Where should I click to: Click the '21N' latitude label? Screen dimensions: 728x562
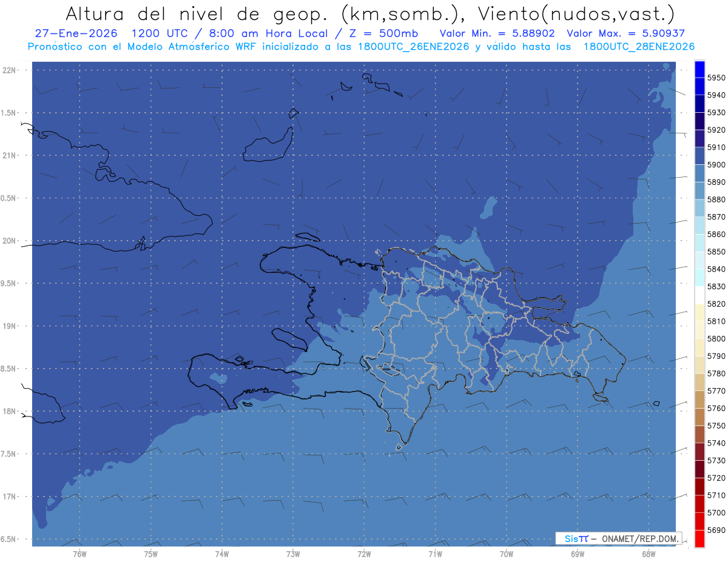pyautogui.click(x=10, y=156)
